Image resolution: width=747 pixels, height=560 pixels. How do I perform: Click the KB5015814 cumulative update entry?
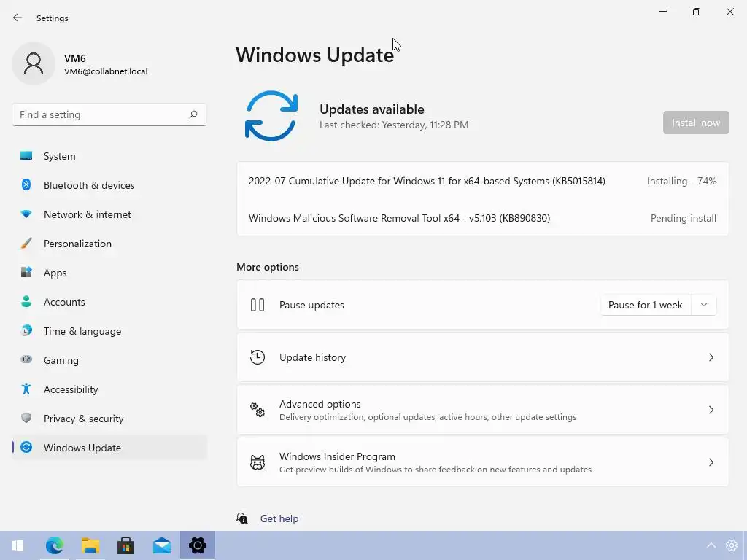[x=427, y=181]
